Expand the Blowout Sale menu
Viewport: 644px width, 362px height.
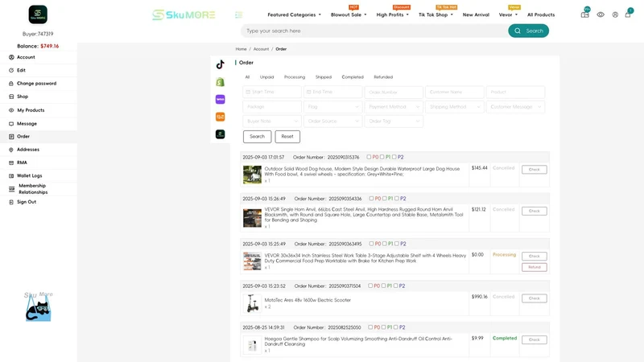(x=349, y=14)
